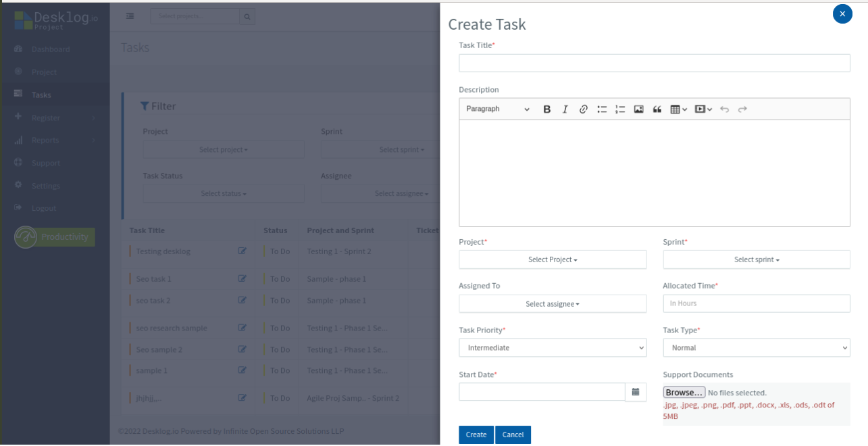
Task: Edit the Seo task 1 row
Action: (242, 278)
